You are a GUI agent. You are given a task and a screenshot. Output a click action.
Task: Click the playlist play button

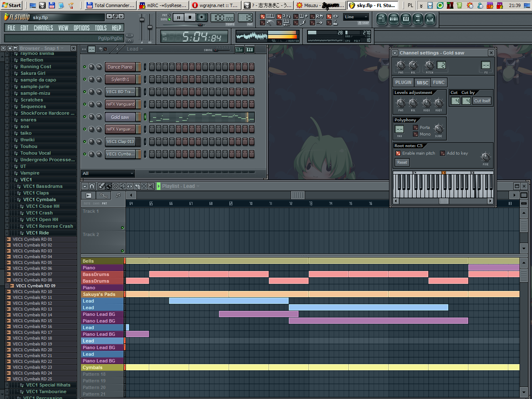click(158, 186)
